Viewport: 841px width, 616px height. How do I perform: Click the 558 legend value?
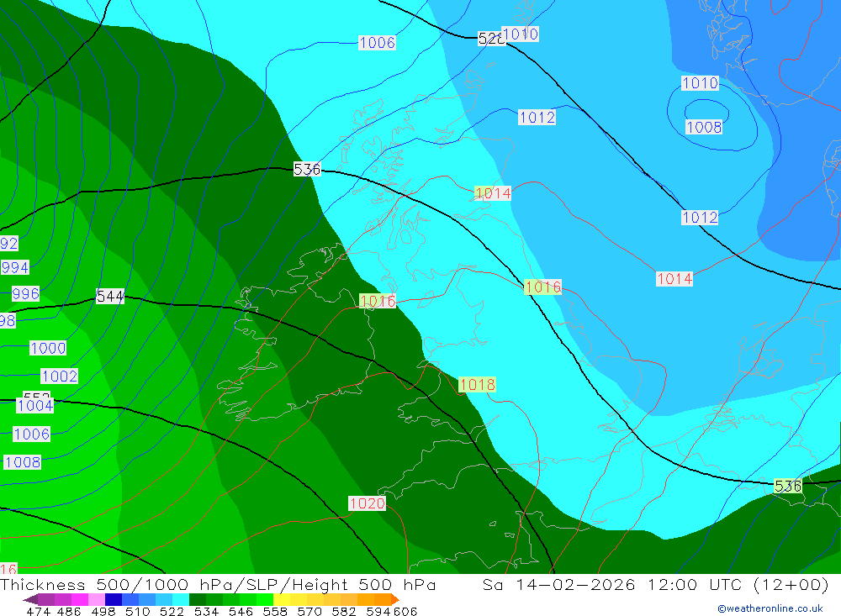[x=275, y=611]
